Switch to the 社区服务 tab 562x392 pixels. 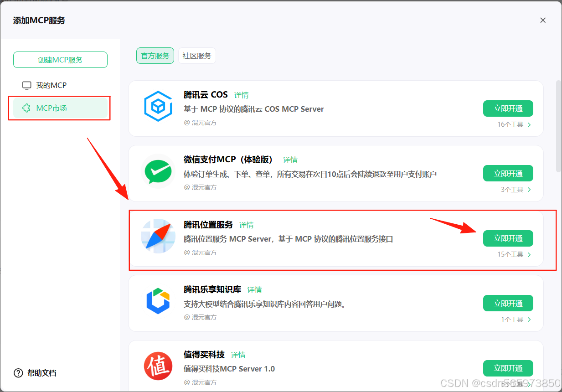pyautogui.click(x=197, y=56)
